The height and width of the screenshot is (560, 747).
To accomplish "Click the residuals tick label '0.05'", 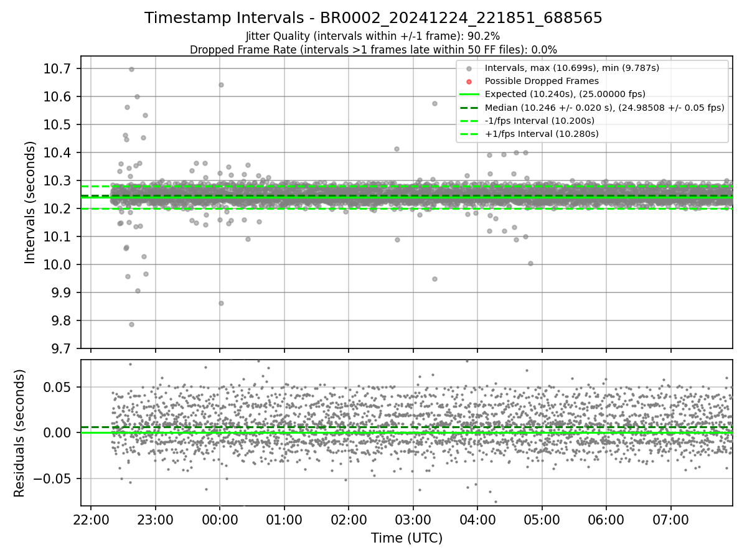I will 58,387.
